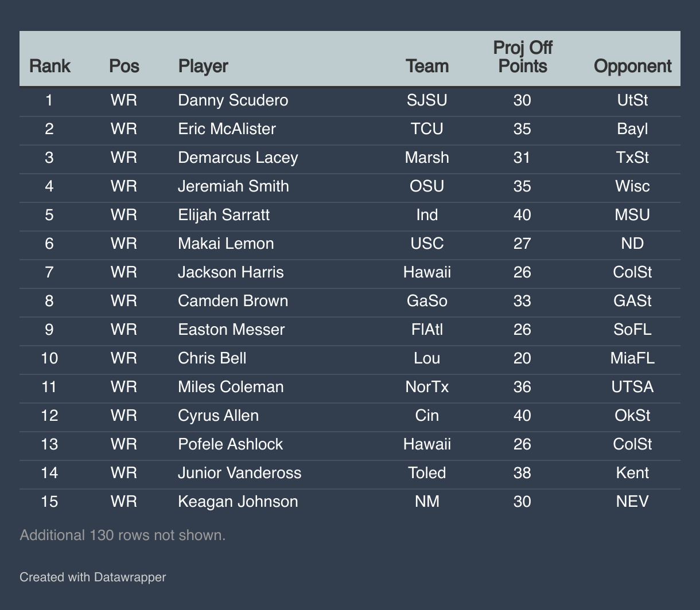700x610 pixels.
Task: Click the Keagan Johnson player cell
Action: pos(238,502)
